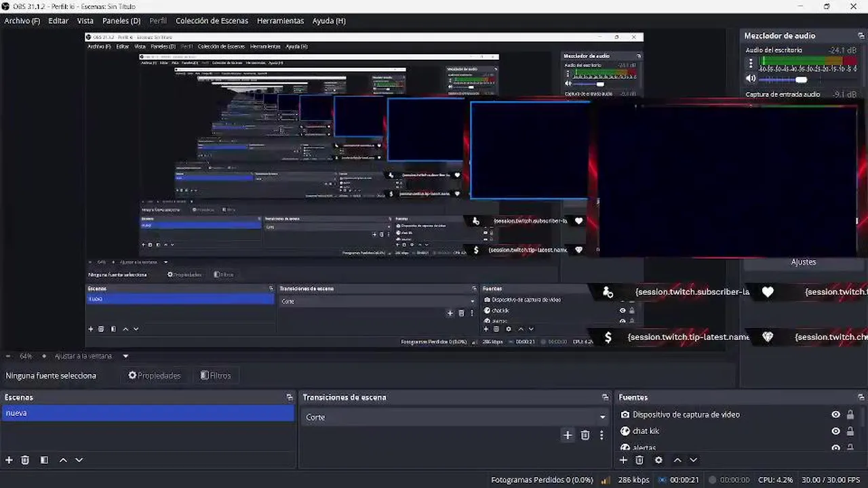Add a new source in Fuentes
The height and width of the screenshot is (488, 868).
pos(623,460)
